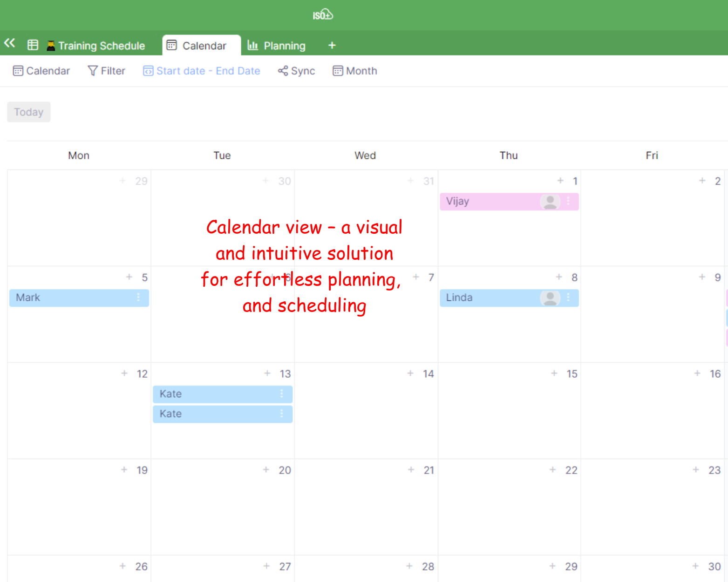Select Start date - End Date field setting
This screenshot has width=728, height=582.
(x=202, y=71)
